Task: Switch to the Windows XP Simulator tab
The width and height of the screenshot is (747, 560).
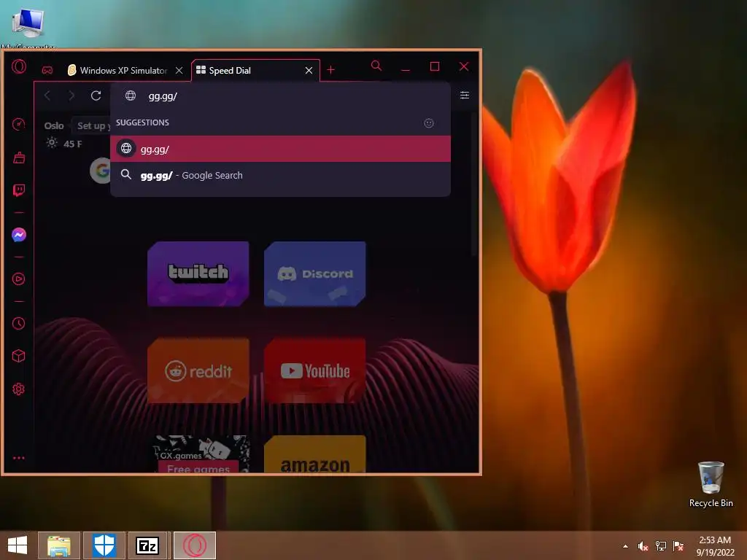Action: pos(123,71)
